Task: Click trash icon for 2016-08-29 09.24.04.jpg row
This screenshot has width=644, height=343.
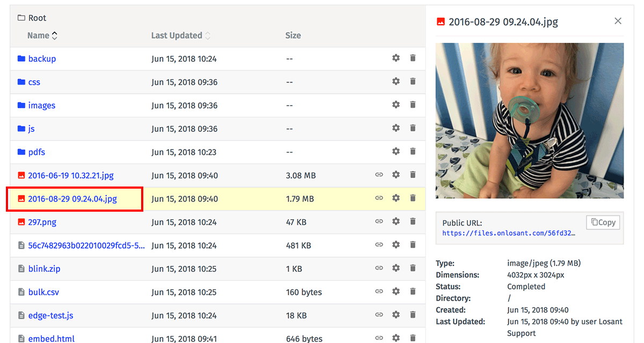Action: click(x=413, y=198)
